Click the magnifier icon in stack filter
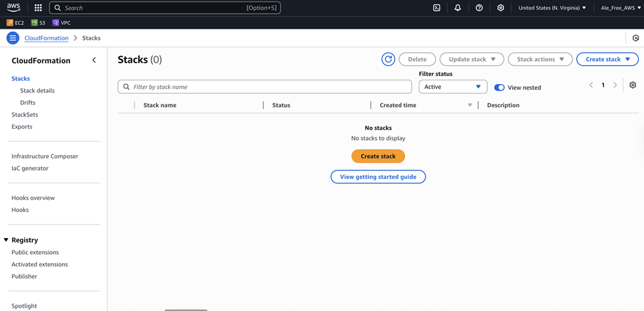Screen dimensions: 644x311 [x=126, y=87]
